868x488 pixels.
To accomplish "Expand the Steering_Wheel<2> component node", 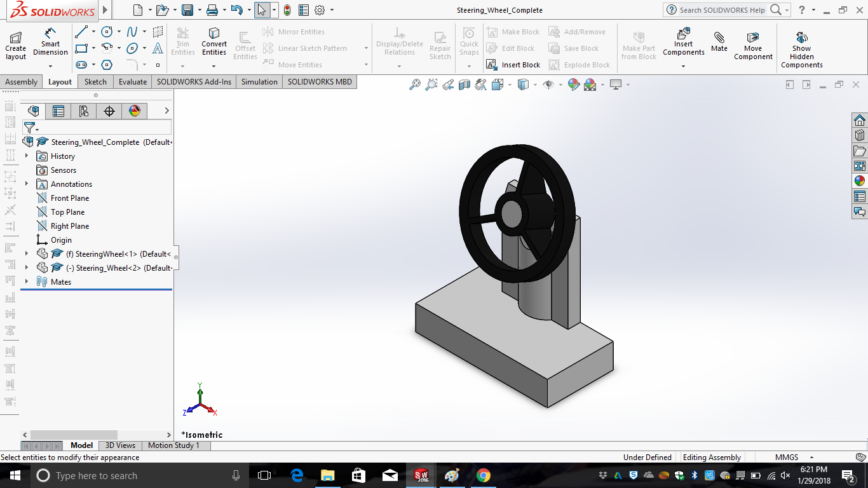I will click(x=27, y=268).
